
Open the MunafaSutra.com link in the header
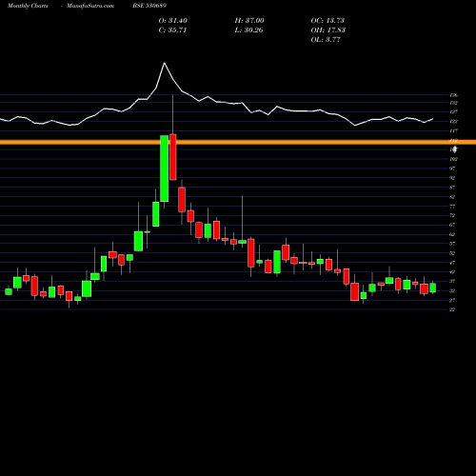coord(90,6)
